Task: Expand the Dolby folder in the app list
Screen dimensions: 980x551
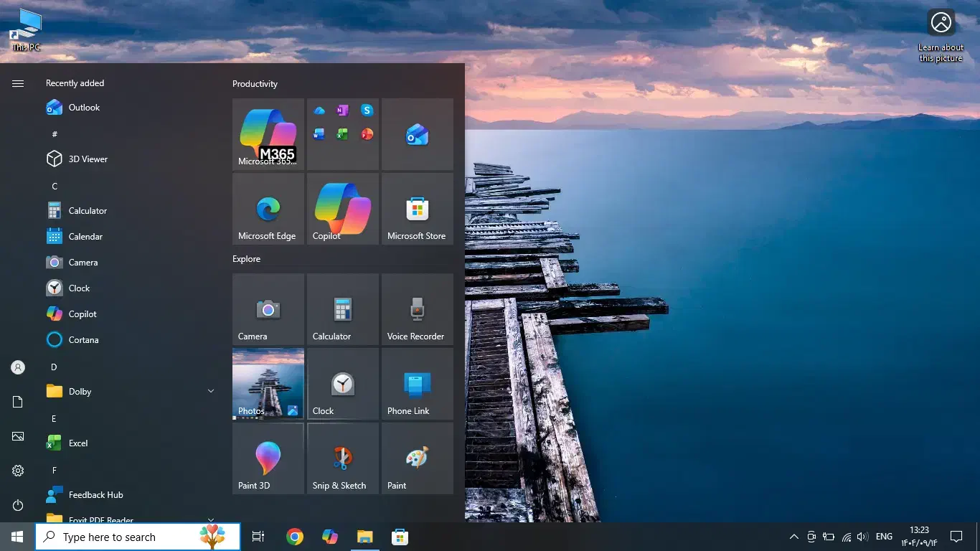Action: 210,391
